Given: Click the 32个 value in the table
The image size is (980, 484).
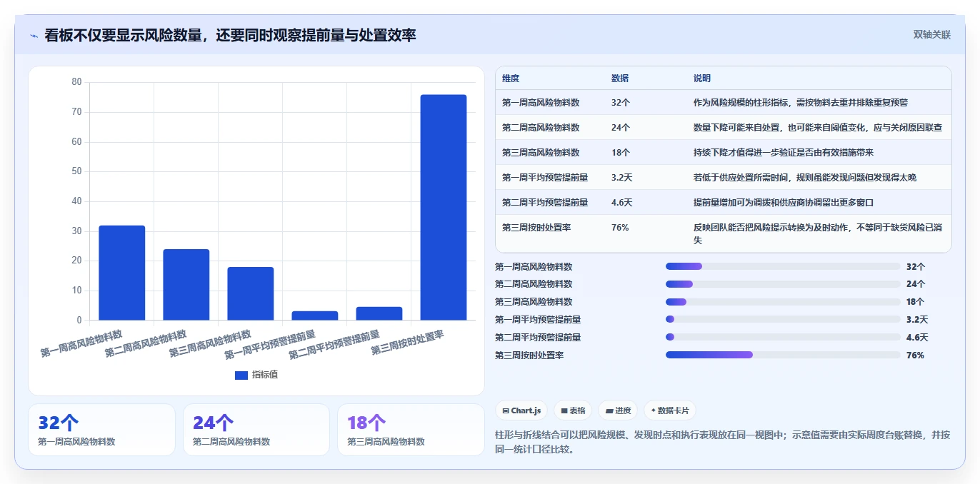Looking at the screenshot, I should coord(621,103).
